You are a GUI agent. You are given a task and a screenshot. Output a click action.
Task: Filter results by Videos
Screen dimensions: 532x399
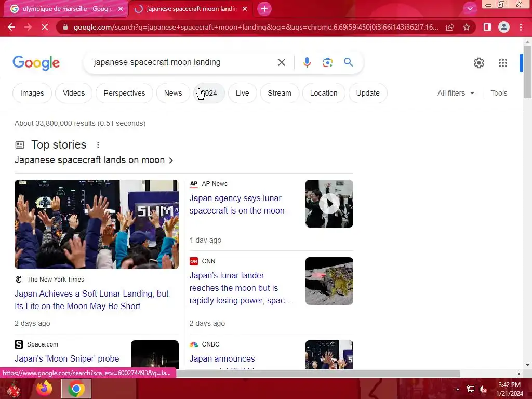pos(74,93)
